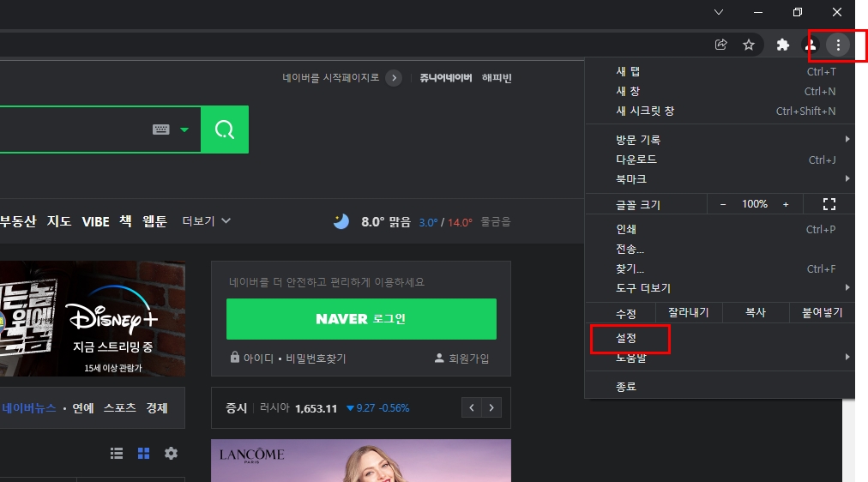Image resolution: width=868 pixels, height=482 pixels.
Task: Click the NAVER 로그인 button
Action: point(361,319)
